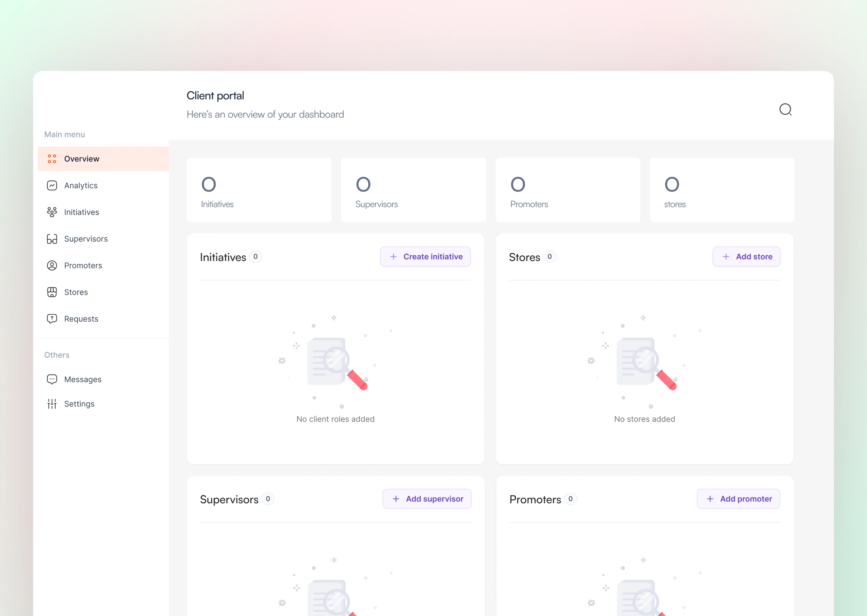Open the Settings menu entry
Viewport: 867px width, 616px height.
coord(79,404)
